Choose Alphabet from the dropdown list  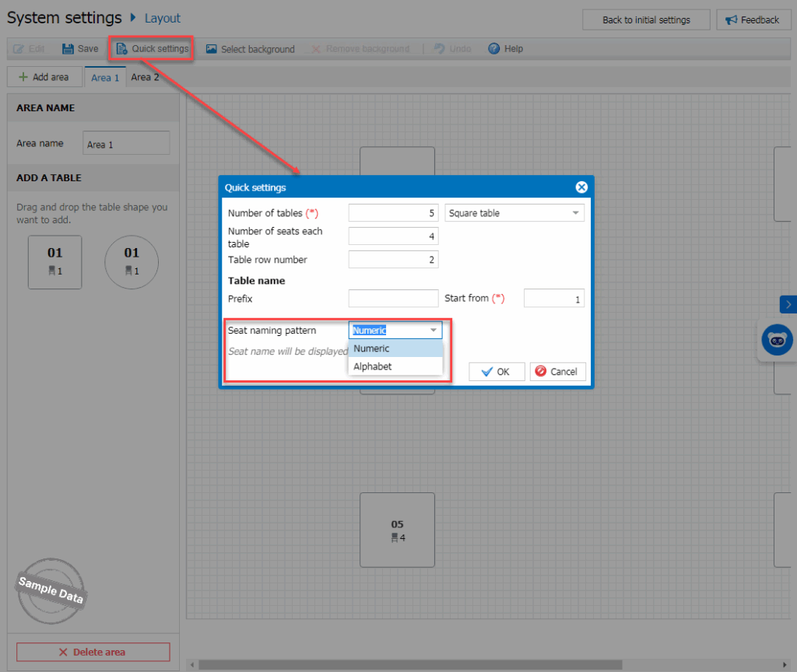coord(373,366)
